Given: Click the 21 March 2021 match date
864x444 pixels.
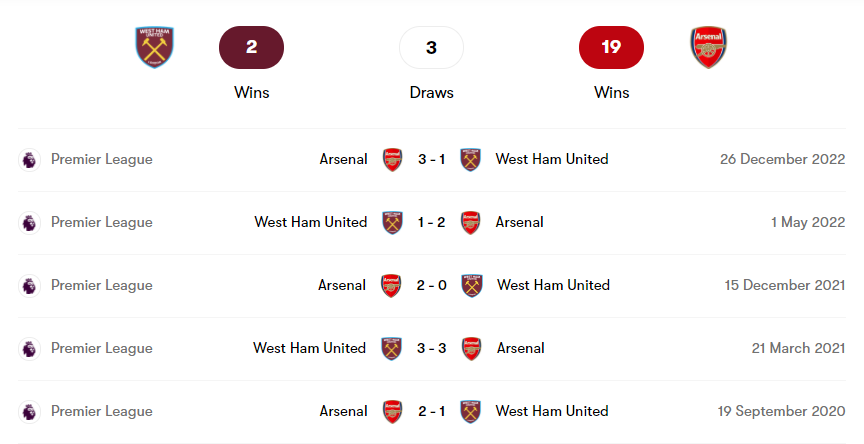Looking at the screenshot, I should [798, 348].
